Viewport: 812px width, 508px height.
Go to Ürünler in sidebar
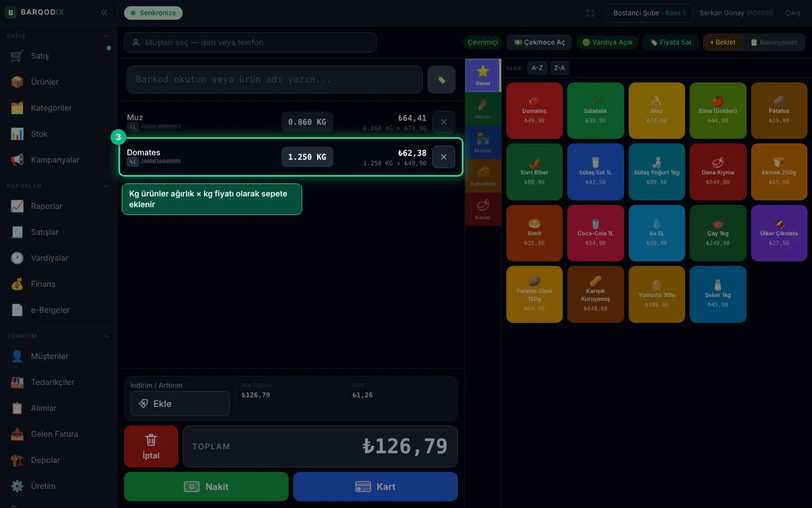click(59, 82)
